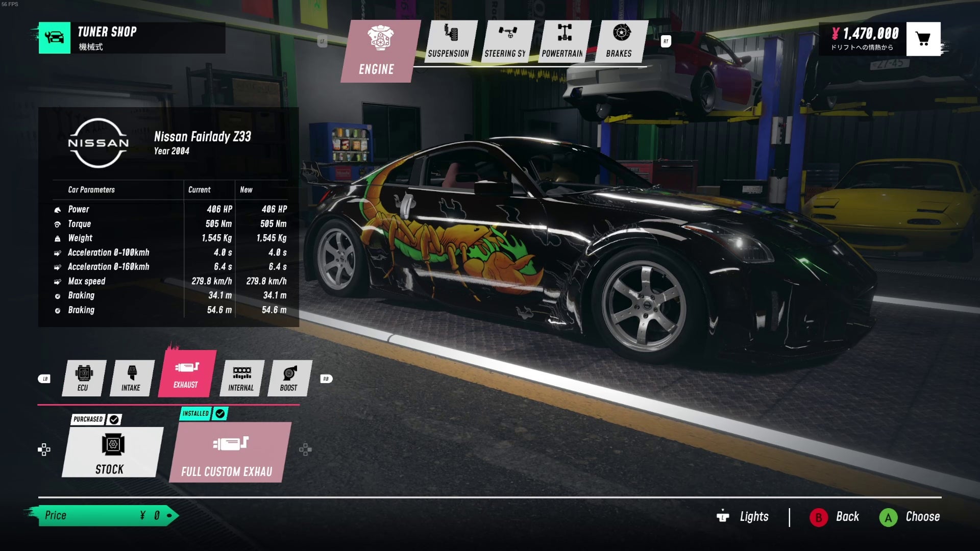
Task: Open the Engine category tab
Action: 380,51
